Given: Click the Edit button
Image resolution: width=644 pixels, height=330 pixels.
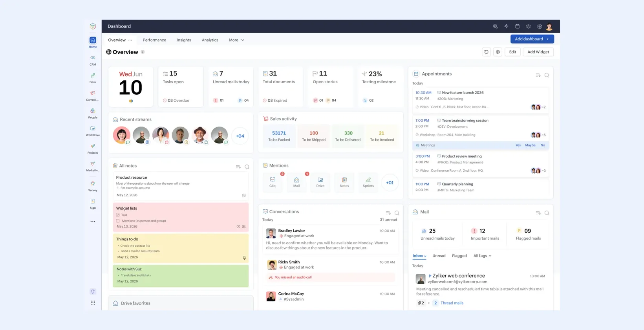Looking at the screenshot, I should [512, 52].
